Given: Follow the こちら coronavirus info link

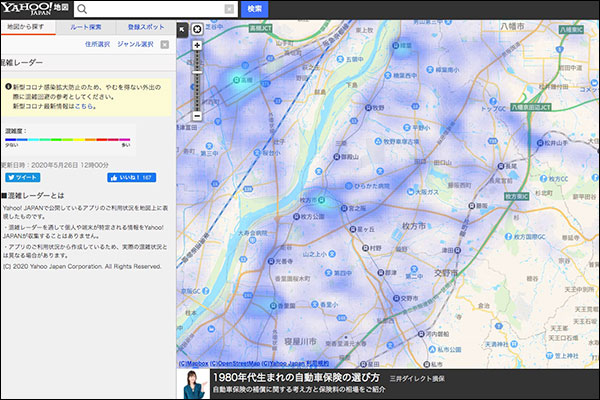Looking at the screenshot, I should [x=84, y=105].
